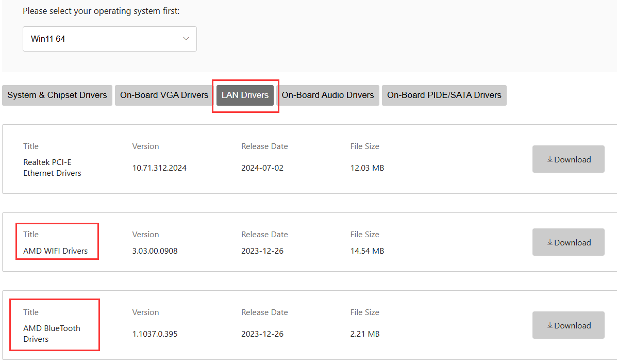Click the download arrow icon for AMD WIFI driver
617x364 pixels.
pos(549,242)
